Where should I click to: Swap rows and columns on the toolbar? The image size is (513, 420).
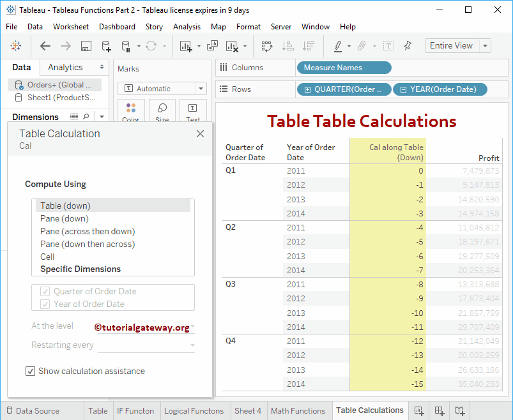266,46
